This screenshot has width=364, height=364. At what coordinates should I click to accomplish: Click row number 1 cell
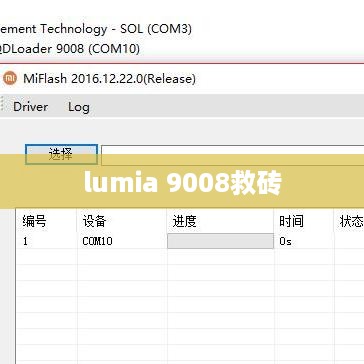(26, 241)
